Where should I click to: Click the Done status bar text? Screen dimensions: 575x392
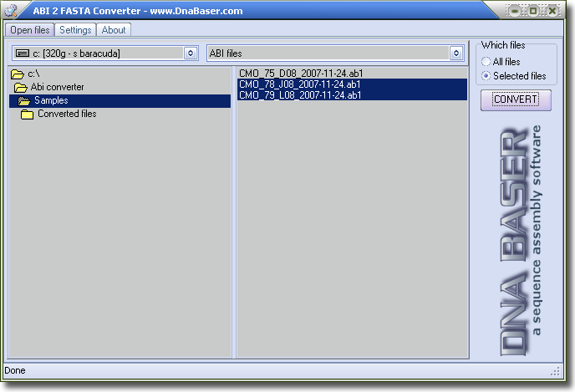point(15,370)
